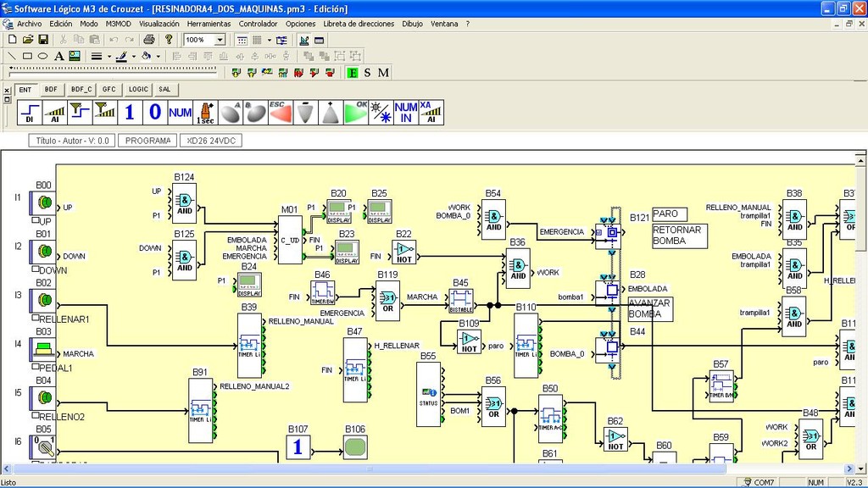
Task: Select the text tool letter A
Action: (x=59, y=56)
